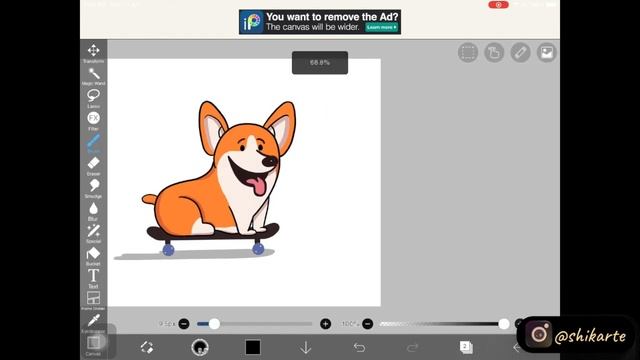Select the Eraser tool
This screenshot has height=360, width=640.
point(93,166)
